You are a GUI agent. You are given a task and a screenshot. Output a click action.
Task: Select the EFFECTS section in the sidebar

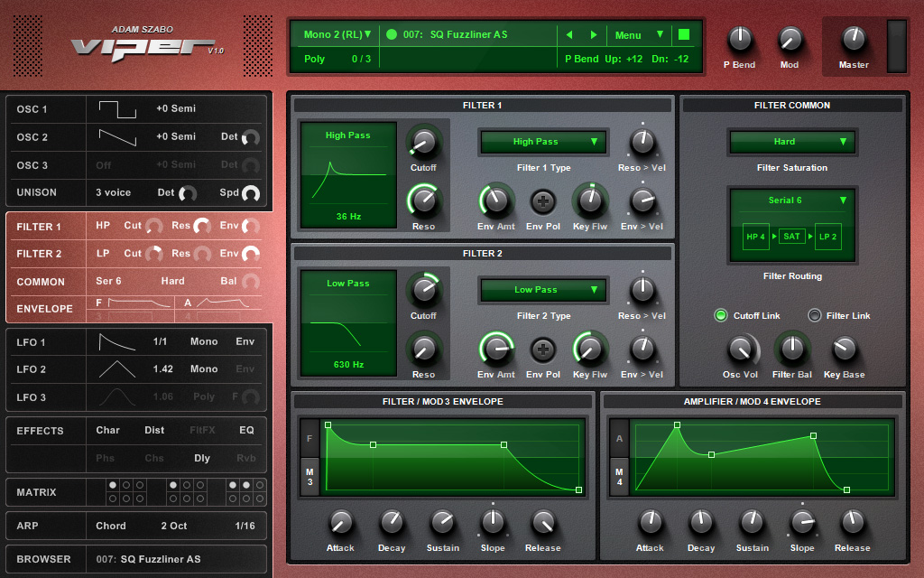pyautogui.click(x=40, y=431)
